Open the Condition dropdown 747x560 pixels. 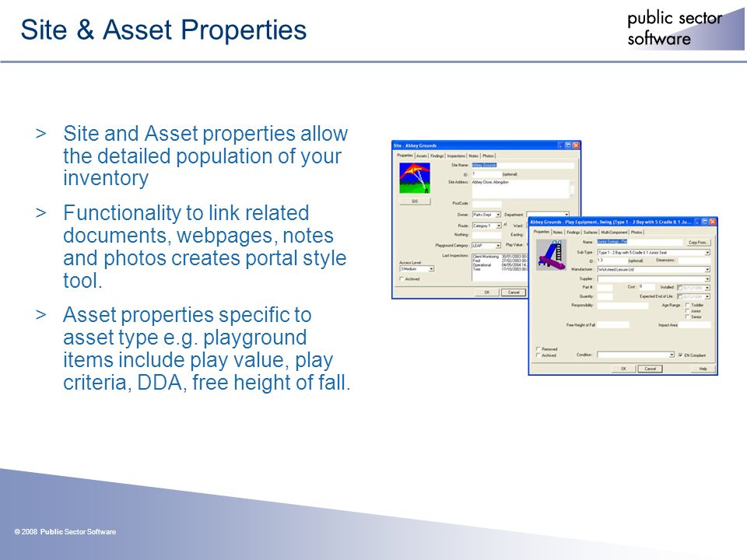636,355
